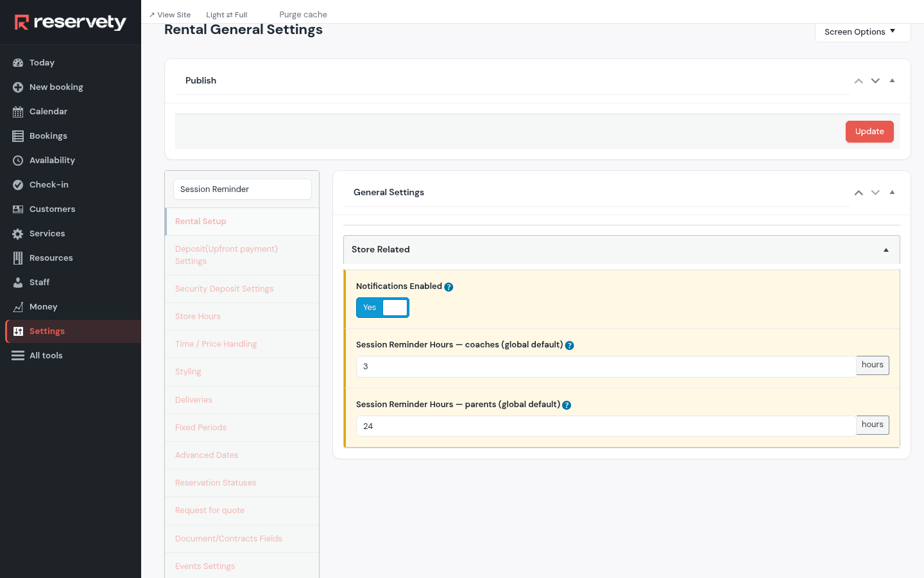
Task: Open the Availability clock icon
Action: coord(18,161)
